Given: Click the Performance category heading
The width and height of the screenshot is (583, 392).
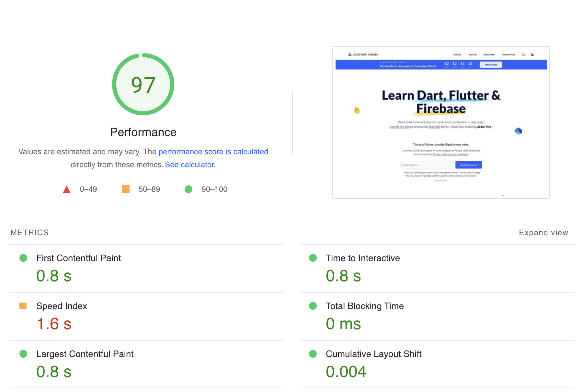Looking at the screenshot, I should pyautogui.click(x=143, y=132).
